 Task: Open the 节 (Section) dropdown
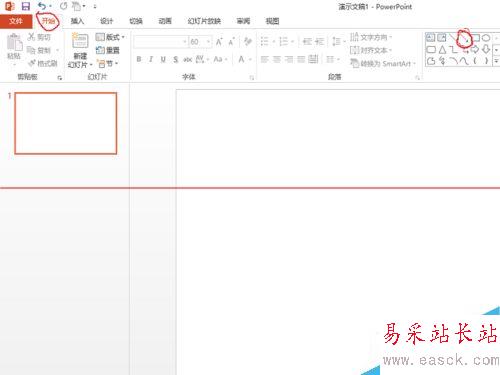coord(107,63)
